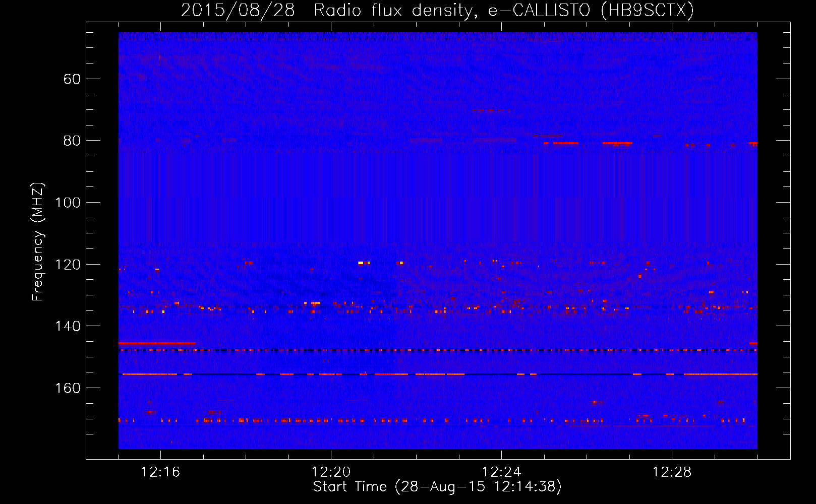Click the 60 frequency tick label

72,79
